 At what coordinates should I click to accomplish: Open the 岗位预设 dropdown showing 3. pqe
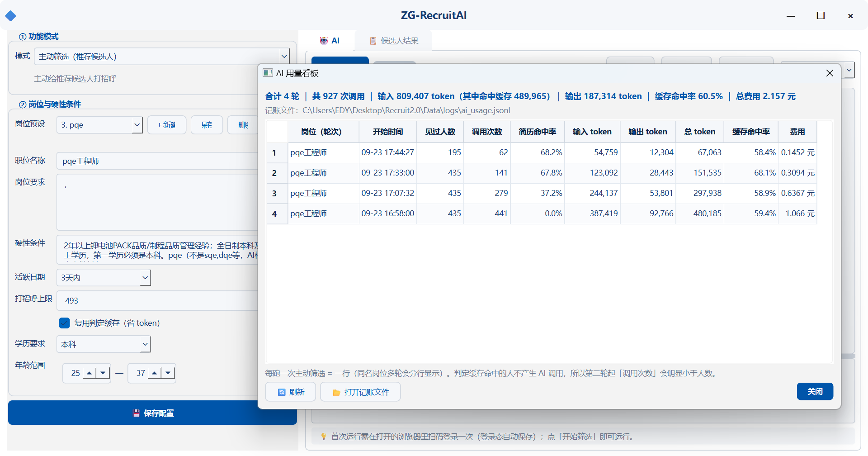[99, 125]
